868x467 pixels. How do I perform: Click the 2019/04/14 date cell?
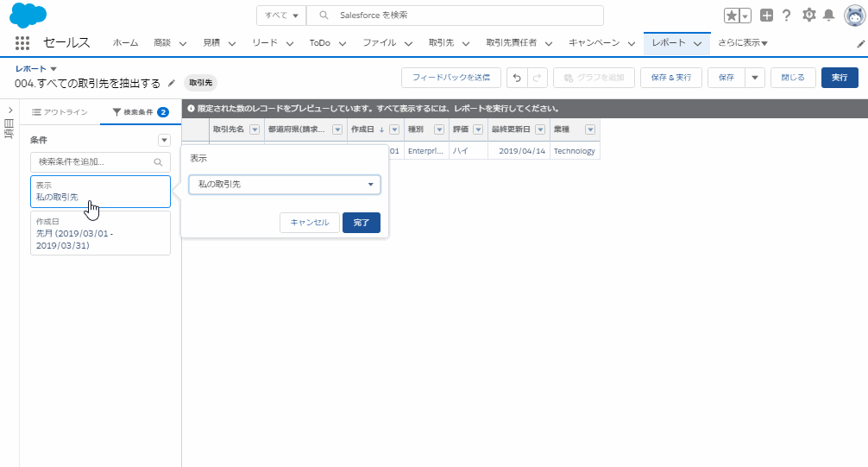[519, 151]
